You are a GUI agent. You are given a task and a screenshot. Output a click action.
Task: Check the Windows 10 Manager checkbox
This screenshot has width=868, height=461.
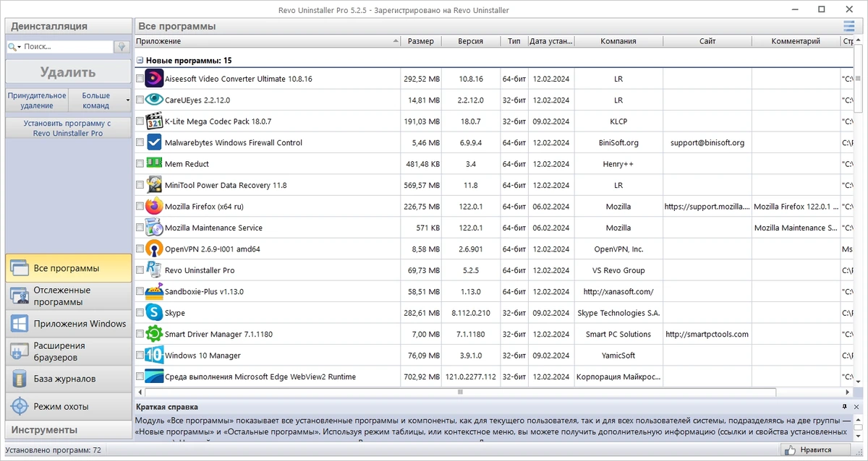coord(140,356)
